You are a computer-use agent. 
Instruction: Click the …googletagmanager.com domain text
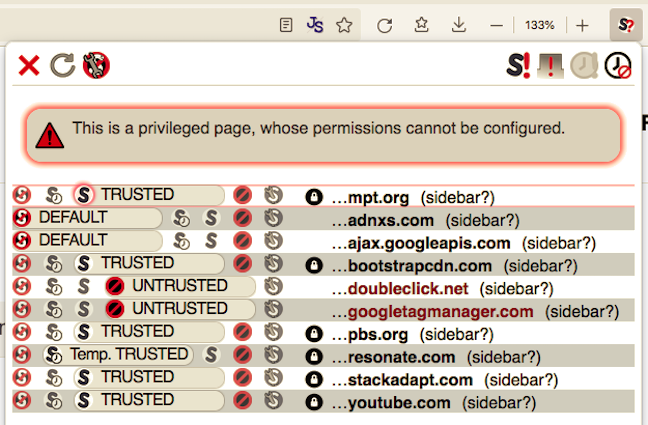(433, 311)
